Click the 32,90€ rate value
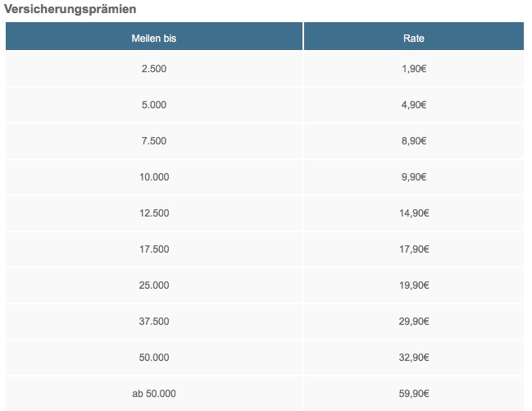This screenshot has height=411, width=532. 414,358
